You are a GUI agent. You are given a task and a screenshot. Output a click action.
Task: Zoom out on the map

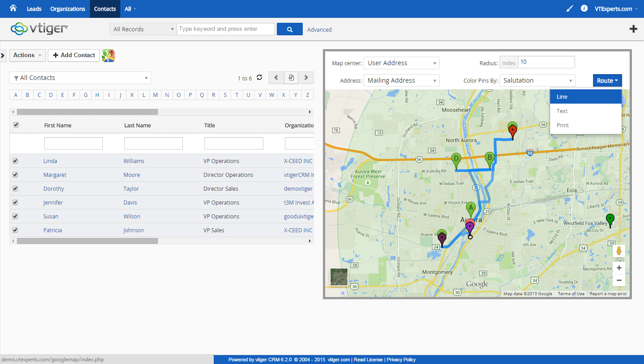click(x=619, y=280)
